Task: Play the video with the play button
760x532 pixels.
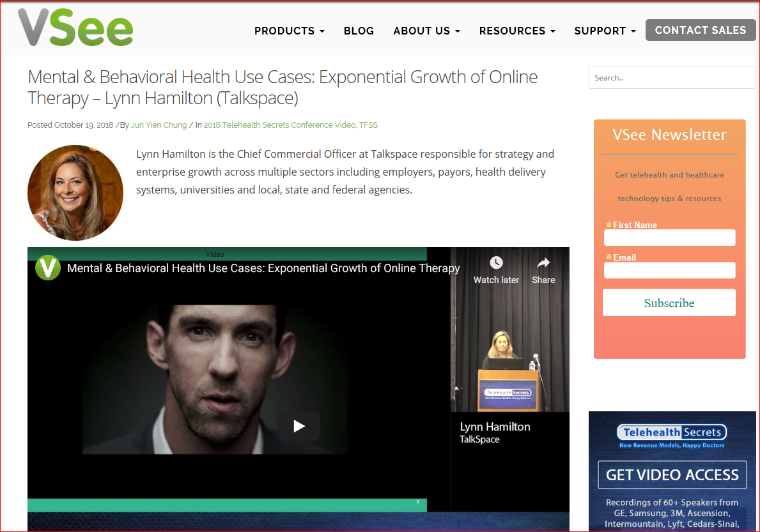Action: point(299,426)
